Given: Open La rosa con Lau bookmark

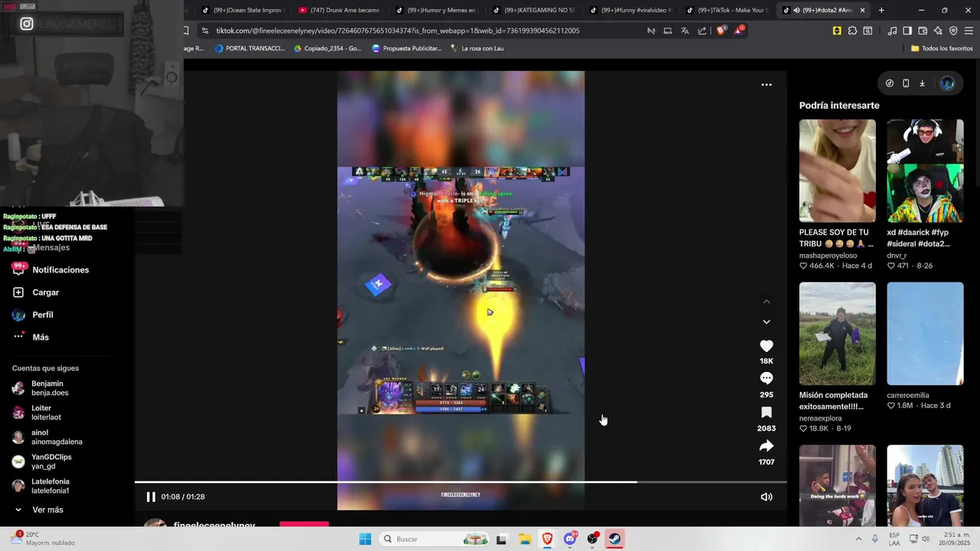Looking at the screenshot, I should click(x=477, y=48).
